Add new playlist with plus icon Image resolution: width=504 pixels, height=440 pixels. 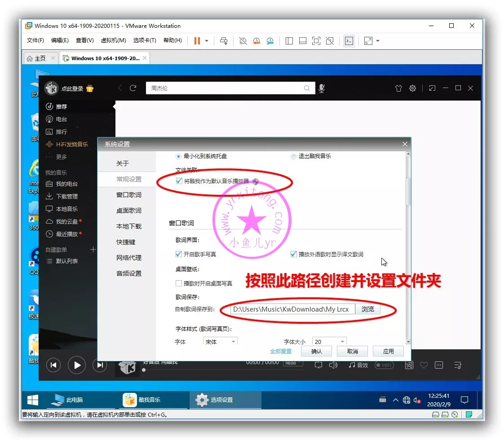[93, 250]
